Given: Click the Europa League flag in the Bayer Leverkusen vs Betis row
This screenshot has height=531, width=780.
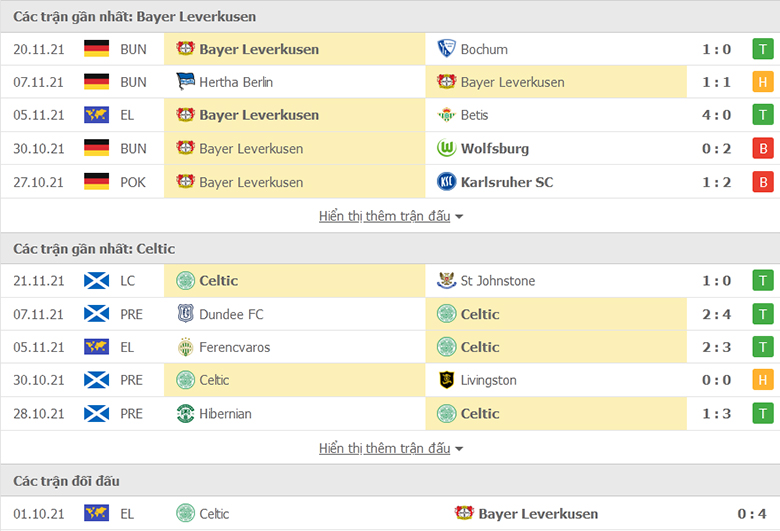Looking at the screenshot, I should (x=97, y=115).
